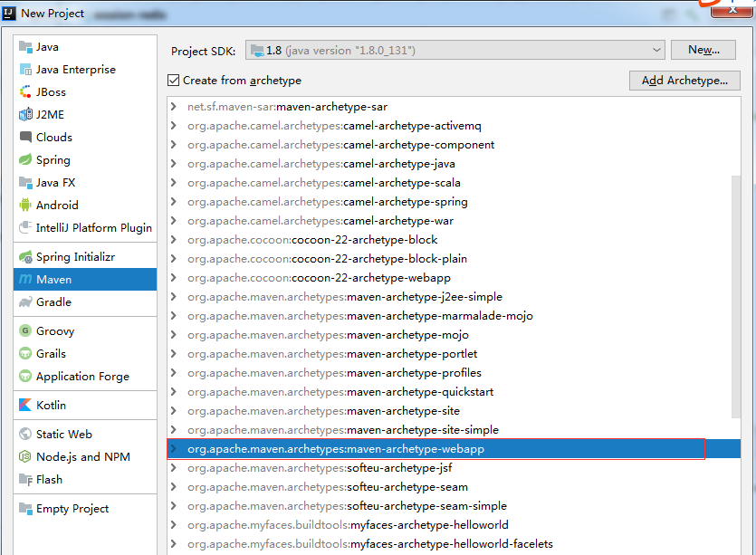This screenshot has height=555, width=756.
Task: Expand camel-archetype-activemq node
Action: pyautogui.click(x=174, y=125)
